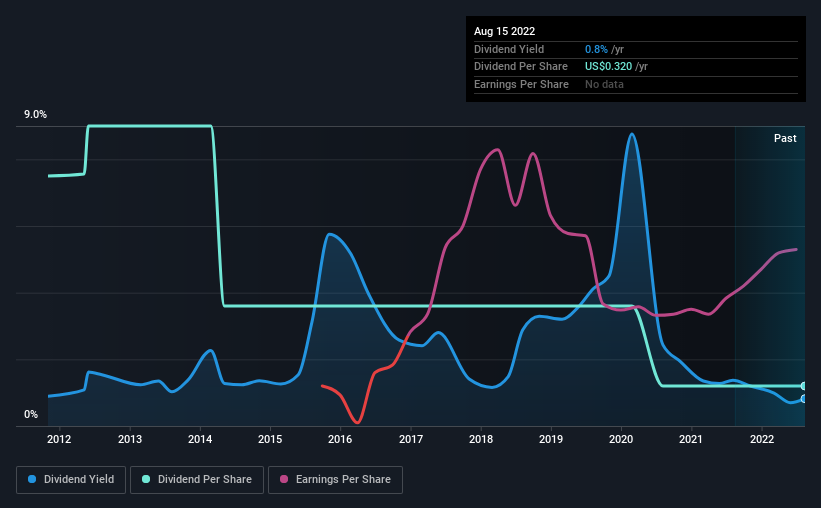The height and width of the screenshot is (508, 821).
Task: Select the teal Dividend Per Share end marker
Action: point(803,386)
